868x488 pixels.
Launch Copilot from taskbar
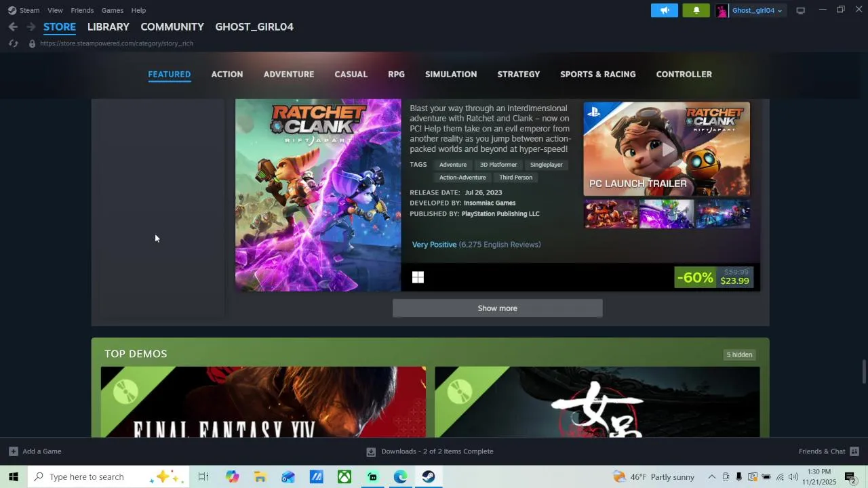(233, 476)
